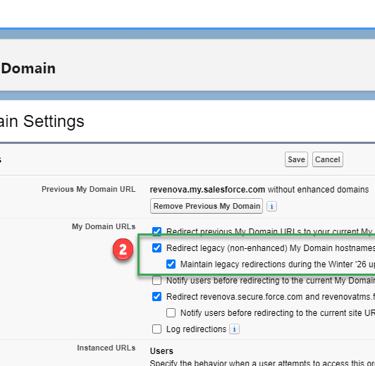Uncheck Redirect previous My Domain URLs checkbox
This screenshot has width=375, height=366.
coord(157,231)
